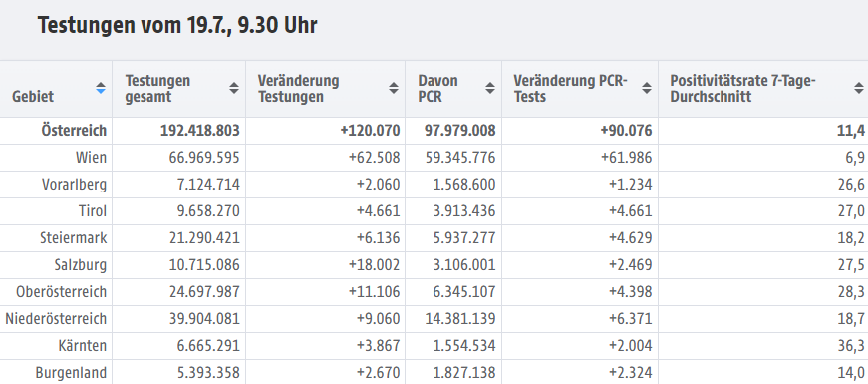This screenshot has width=868, height=384.
Task: Click the Niederösterreich row name
Action: 56,319
